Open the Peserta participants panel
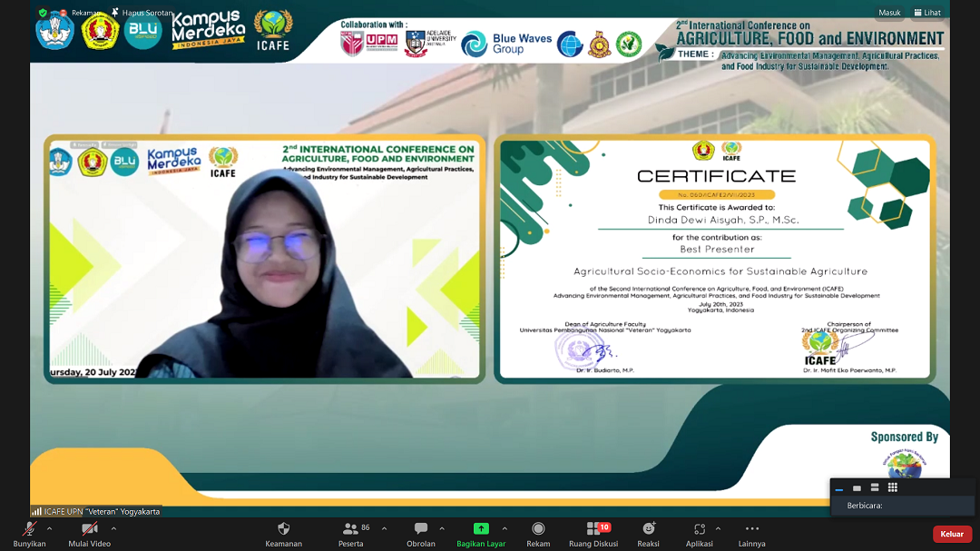Image resolution: width=980 pixels, height=551 pixels. (351, 535)
